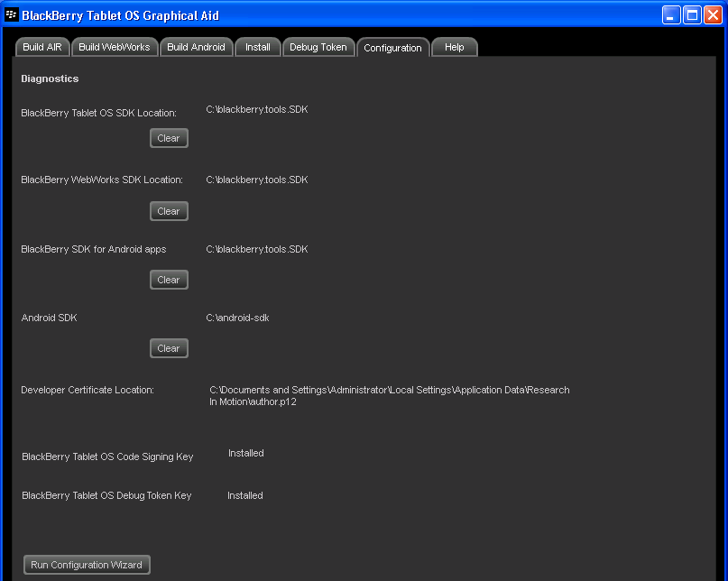Image resolution: width=728 pixels, height=581 pixels.
Task: Go to the Build Android tab
Action: point(196,47)
